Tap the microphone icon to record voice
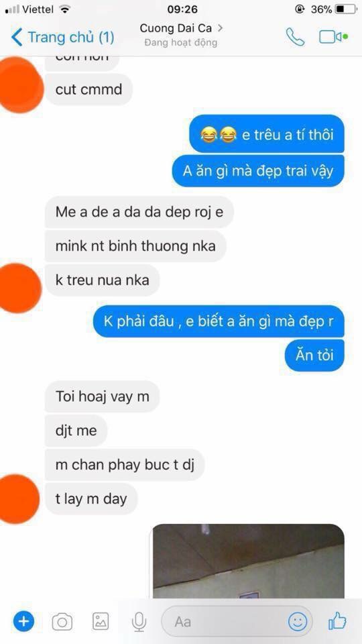Viewport: 362px width, 644px height. pyautogui.click(x=139, y=622)
